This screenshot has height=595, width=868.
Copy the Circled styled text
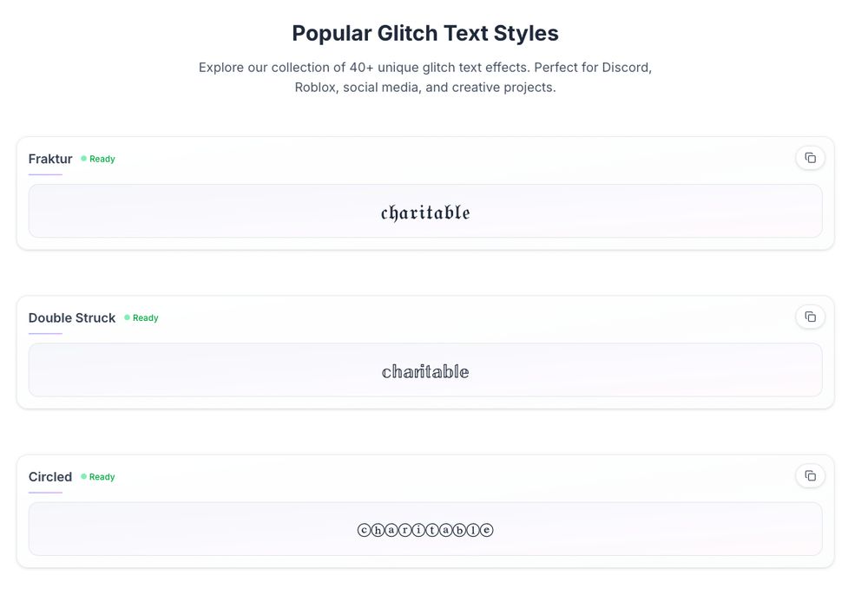(x=810, y=475)
